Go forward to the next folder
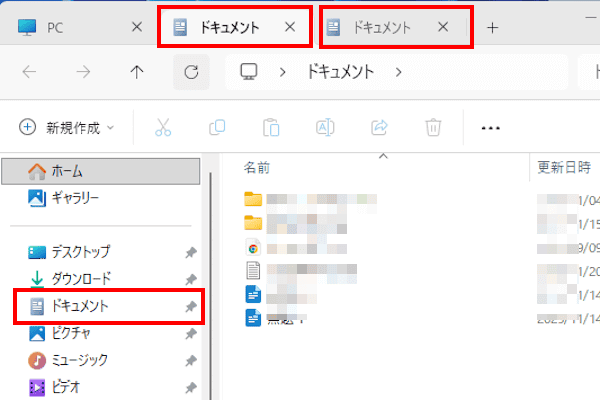Viewport: 600px width, 400px height. click(x=83, y=72)
